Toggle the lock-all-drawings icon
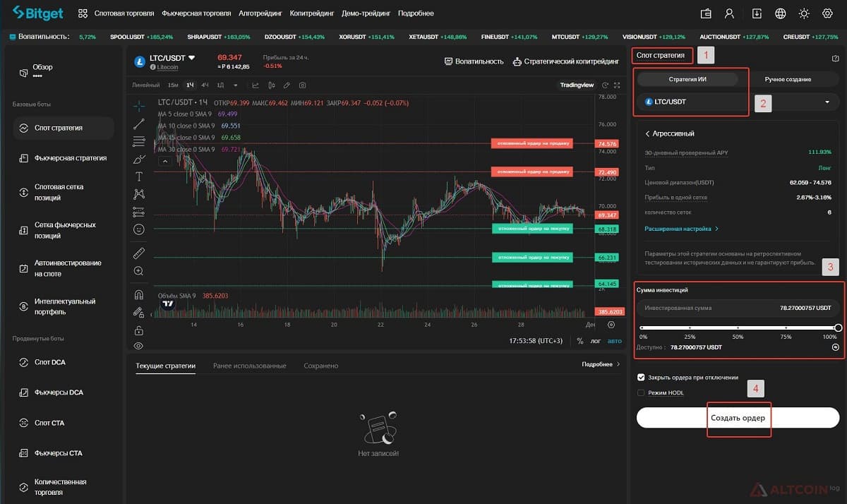 coord(138,330)
